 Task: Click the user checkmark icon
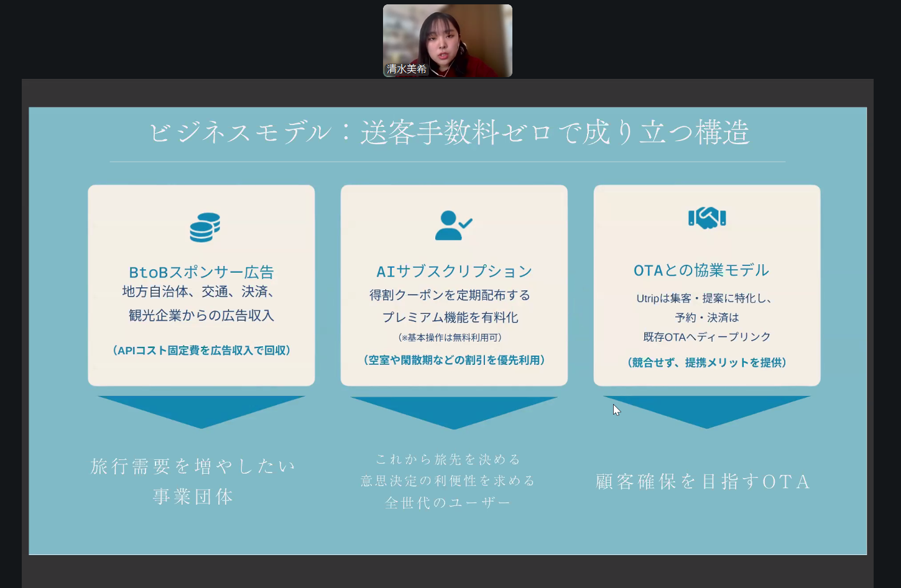pos(453,226)
